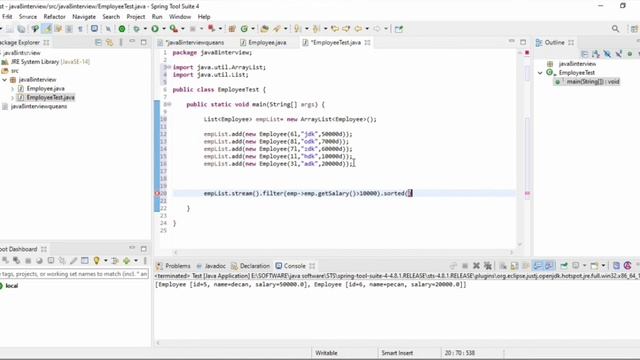Open the Source menu
Image resolution: width=640 pixels, height=360 pixels.
click(x=28, y=17)
